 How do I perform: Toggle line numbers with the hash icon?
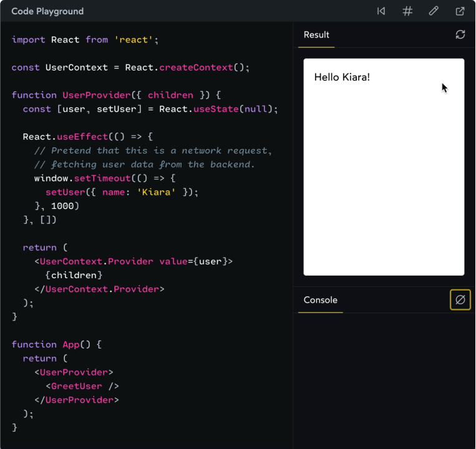point(407,11)
